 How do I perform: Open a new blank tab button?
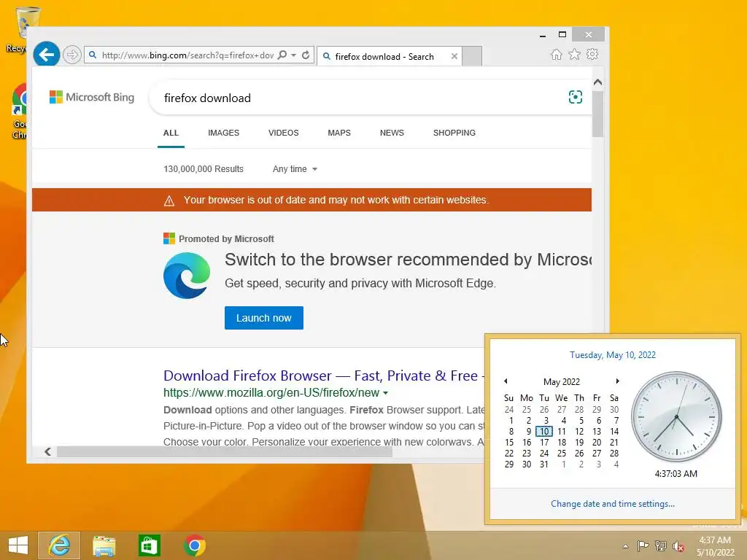tap(472, 56)
